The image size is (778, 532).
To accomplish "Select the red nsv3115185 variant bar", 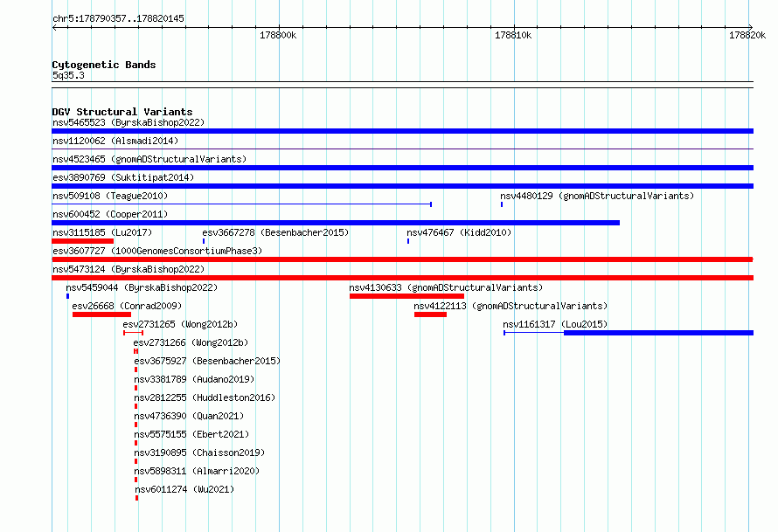I will [83, 241].
